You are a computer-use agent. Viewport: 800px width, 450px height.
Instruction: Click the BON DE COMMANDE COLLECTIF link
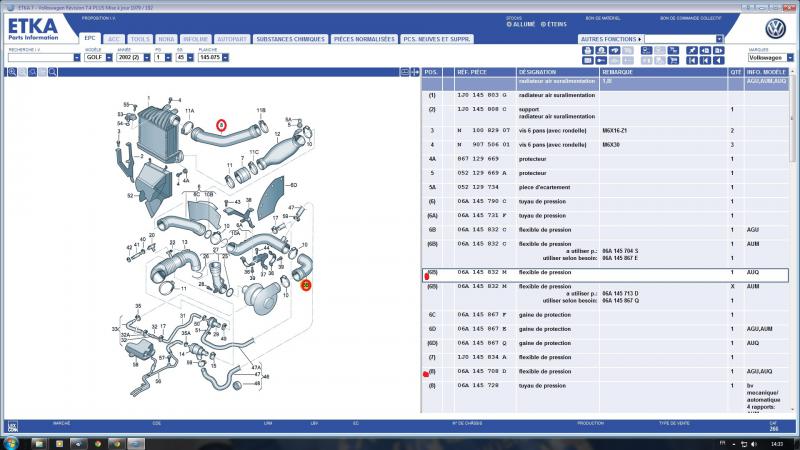[690, 18]
